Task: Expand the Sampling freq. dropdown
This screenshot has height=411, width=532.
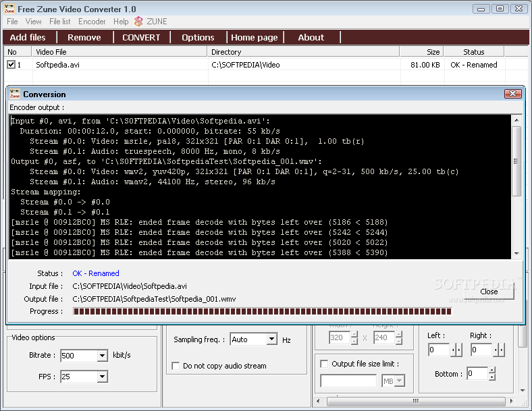Action: pyautogui.click(x=272, y=339)
